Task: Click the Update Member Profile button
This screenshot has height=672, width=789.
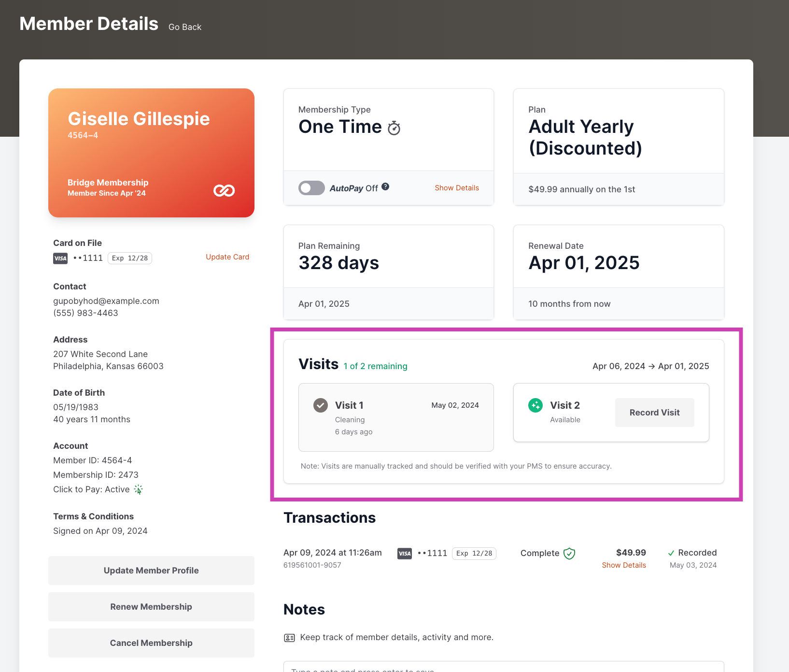Action: coord(151,571)
